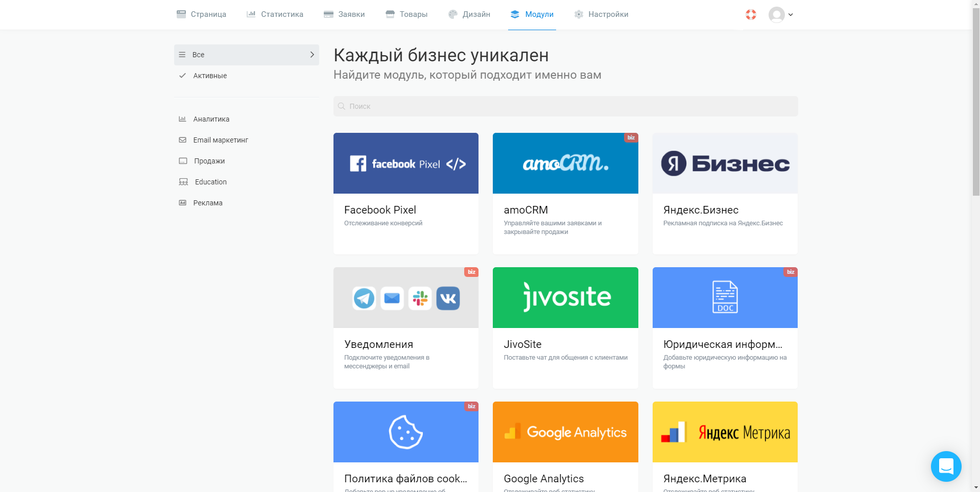Open the Уведомления module title
Screen dimensions: 980x492
pos(378,344)
